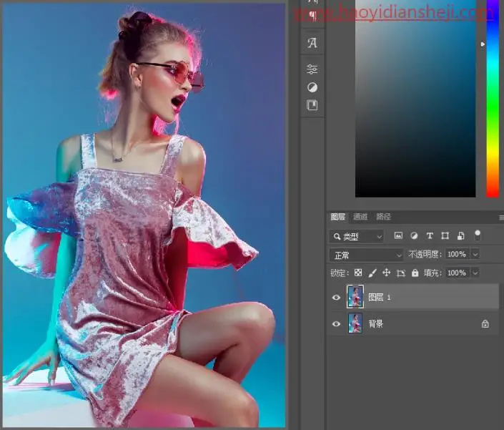The height and width of the screenshot is (430, 504).
Task: Open the 类型 filter type dropdown
Action: click(x=357, y=236)
